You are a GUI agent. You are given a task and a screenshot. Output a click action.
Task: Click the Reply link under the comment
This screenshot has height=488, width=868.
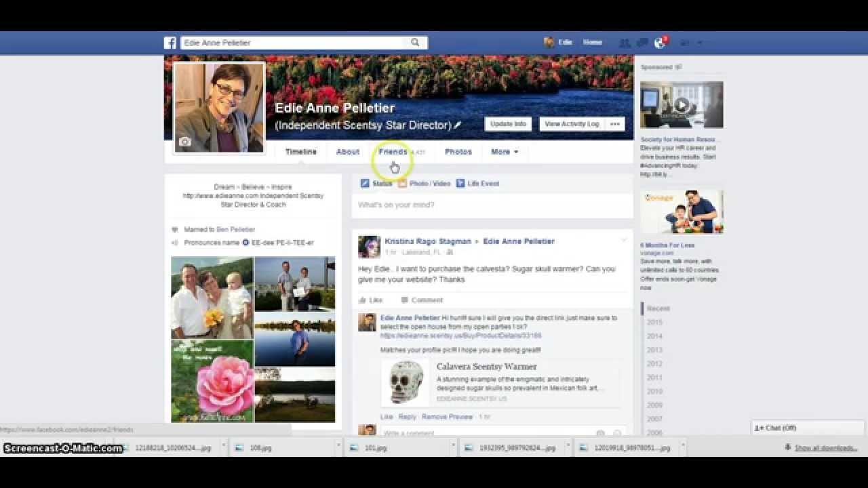click(x=408, y=417)
